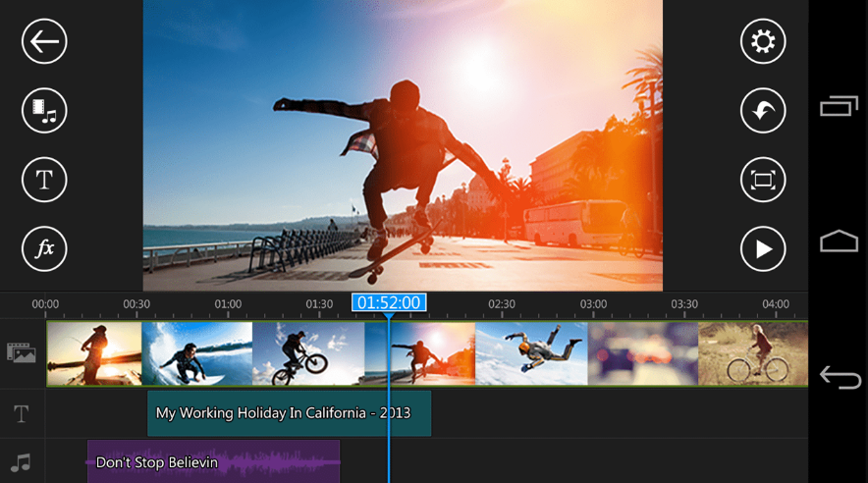Select the skydiver clip thumbnail
The height and width of the screenshot is (483, 868).
point(531,354)
